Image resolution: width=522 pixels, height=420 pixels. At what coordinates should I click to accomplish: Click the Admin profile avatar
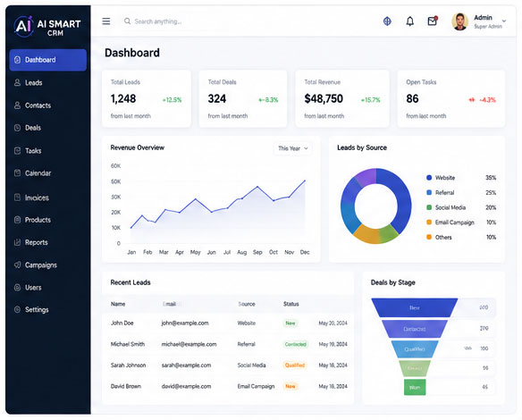tap(459, 21)
